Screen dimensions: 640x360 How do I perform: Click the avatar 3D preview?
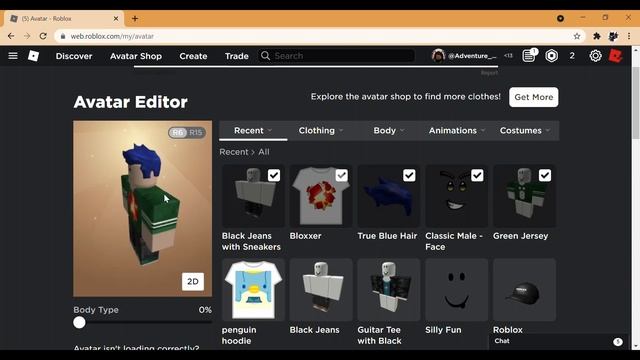point(142,209)
